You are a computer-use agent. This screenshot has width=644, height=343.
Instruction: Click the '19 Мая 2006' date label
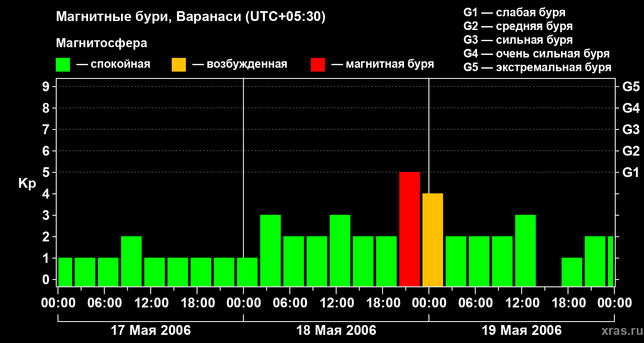522,331
